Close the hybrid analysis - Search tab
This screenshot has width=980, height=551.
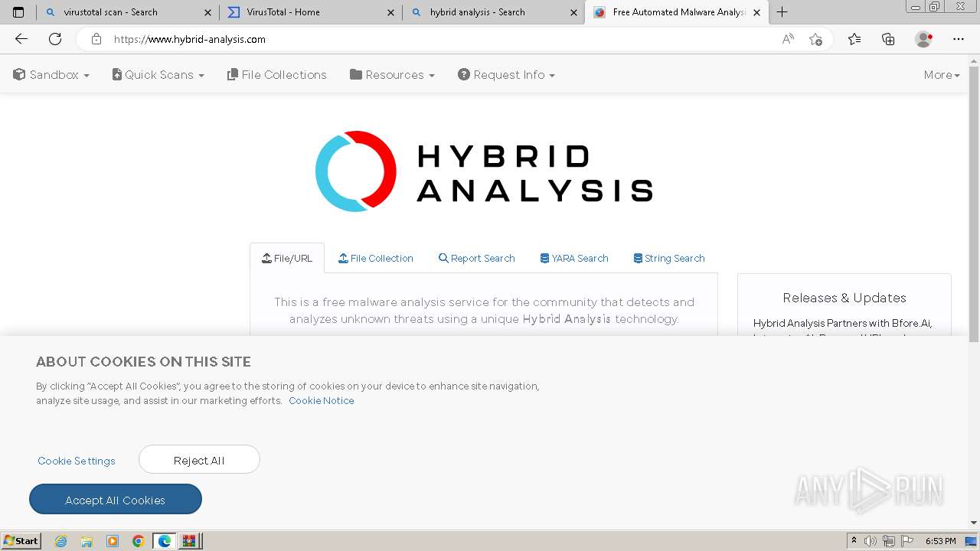point(573,12)
